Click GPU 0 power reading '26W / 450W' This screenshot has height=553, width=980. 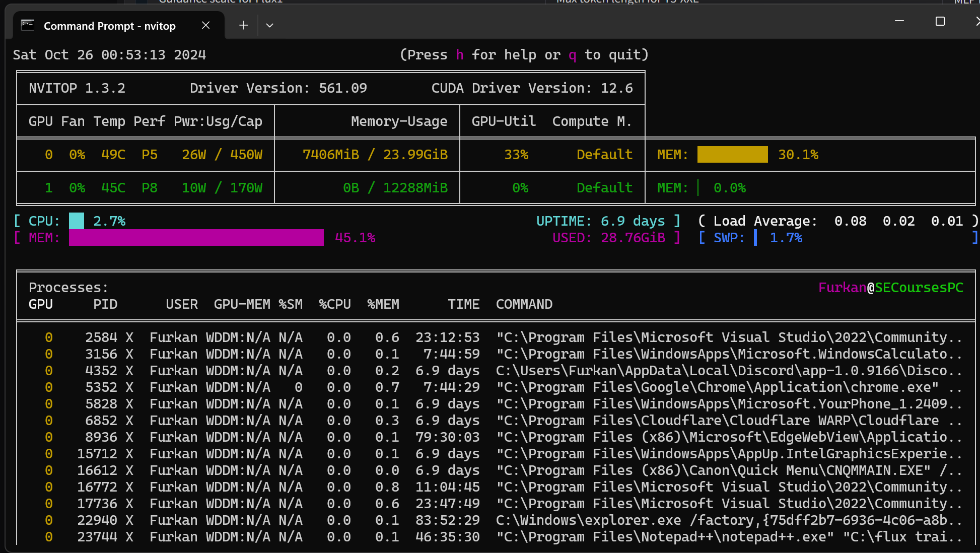222,155
